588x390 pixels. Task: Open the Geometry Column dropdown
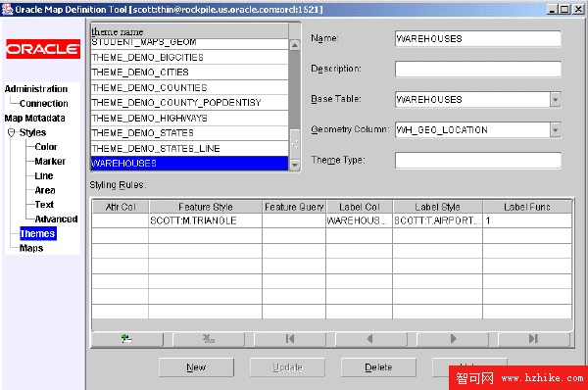pos(556,129)
